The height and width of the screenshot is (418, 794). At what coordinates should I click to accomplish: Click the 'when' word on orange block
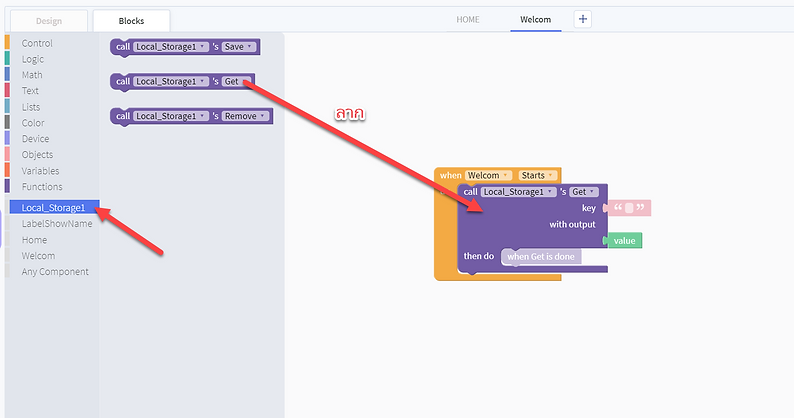[x=450, y=175]
